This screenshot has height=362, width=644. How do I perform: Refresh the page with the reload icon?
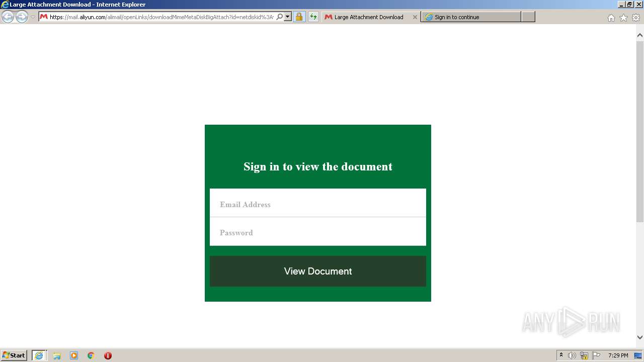[x=313, y=17]
